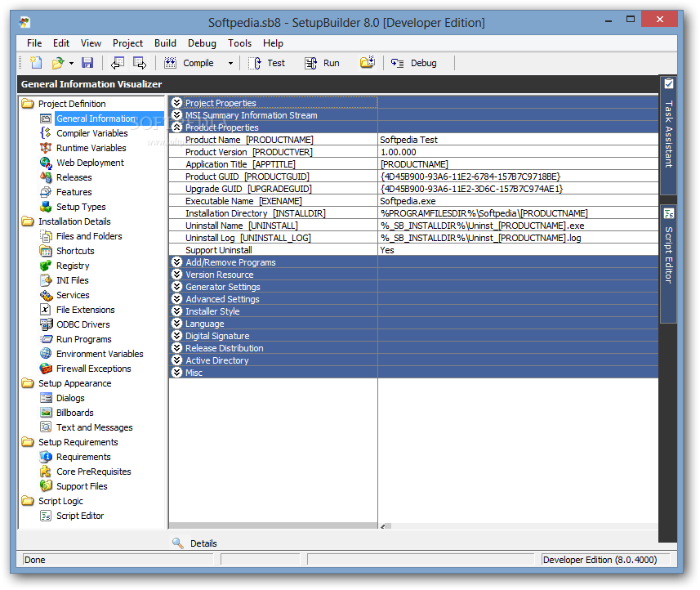Click the Compile toolbar button
The height and width of the screenshot is (590, 700).
[189, 63]
